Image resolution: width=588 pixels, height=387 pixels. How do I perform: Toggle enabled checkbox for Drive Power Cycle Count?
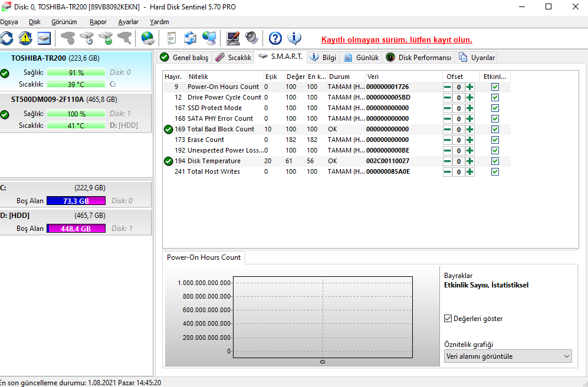point(495,97)
